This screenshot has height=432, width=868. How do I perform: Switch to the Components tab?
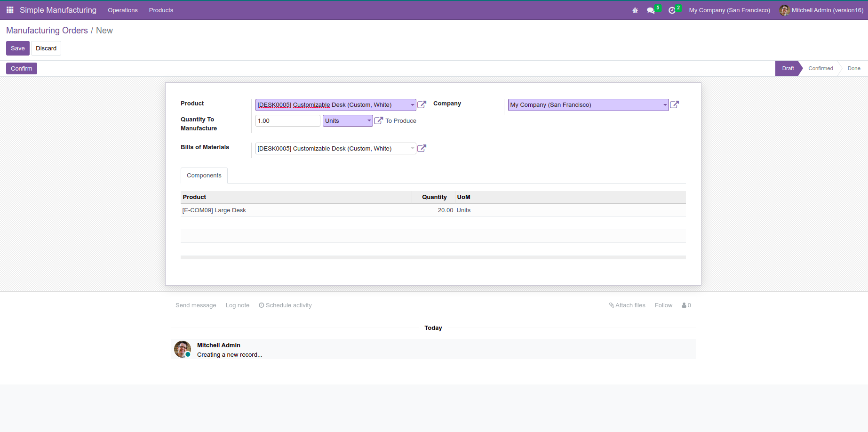[x=204, y=176]
